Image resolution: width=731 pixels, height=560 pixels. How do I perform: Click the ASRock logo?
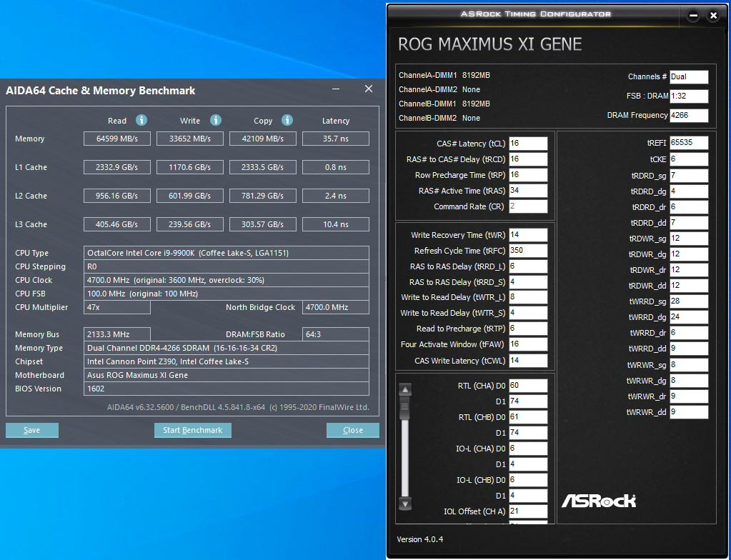(x=599, y=501)
